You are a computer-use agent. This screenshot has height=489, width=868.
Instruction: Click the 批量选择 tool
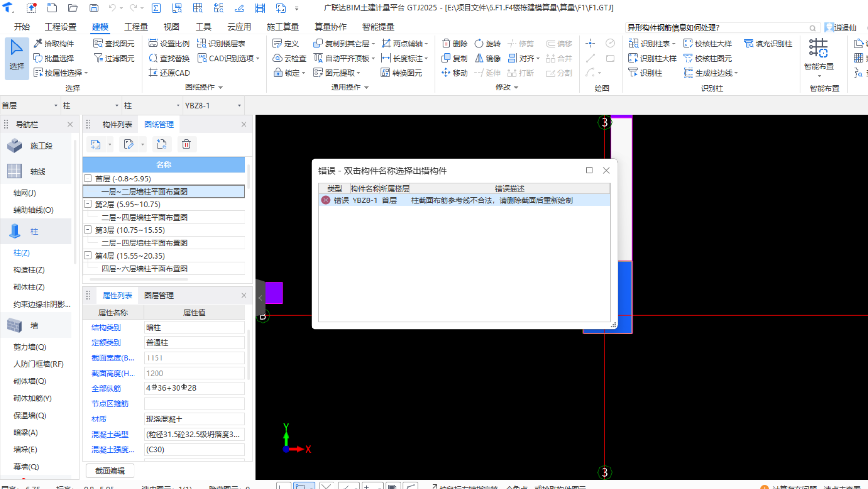click(54, 58)
